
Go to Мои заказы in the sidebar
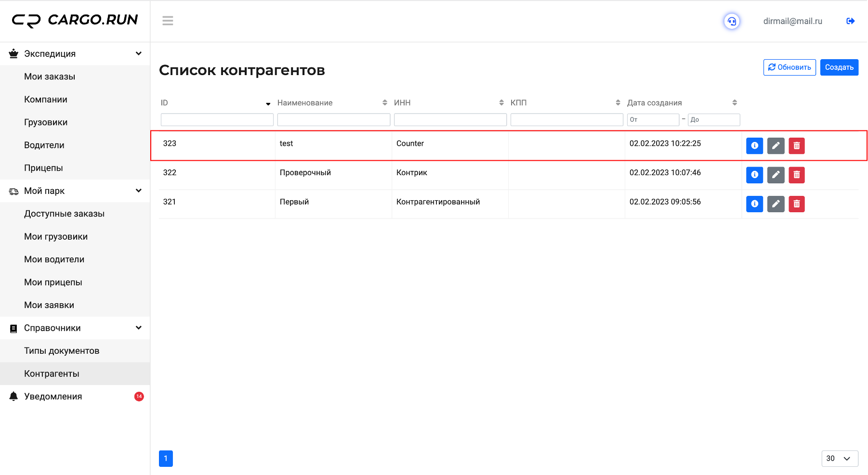[50, 77]
